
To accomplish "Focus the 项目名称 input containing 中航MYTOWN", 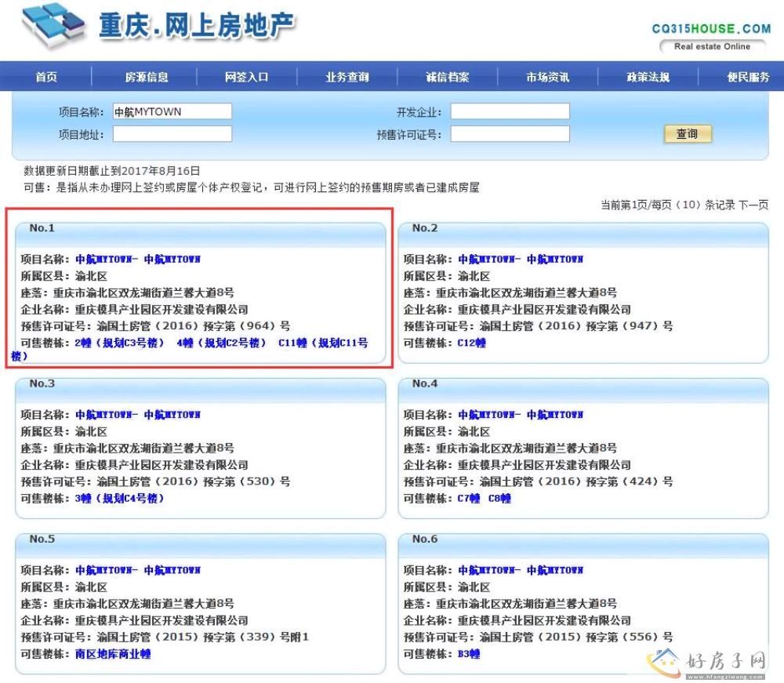I will (x=172, y=111).
